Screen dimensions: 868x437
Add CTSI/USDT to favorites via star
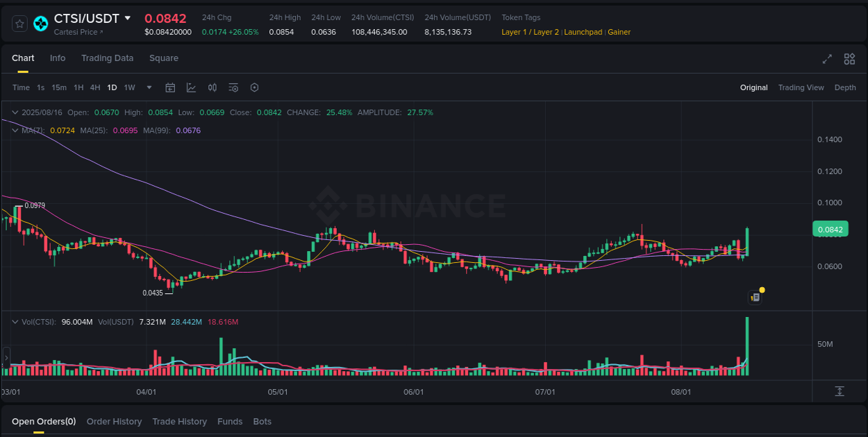[19, 23]
